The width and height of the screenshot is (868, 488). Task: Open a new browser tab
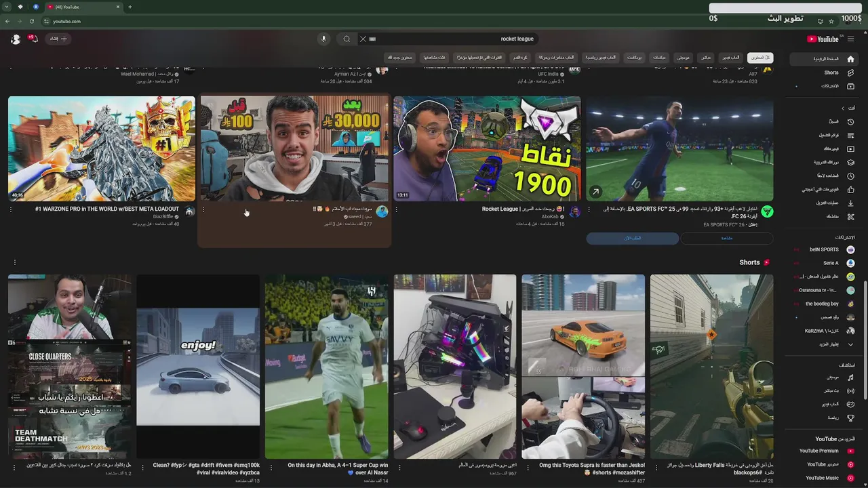coord(130,7)
